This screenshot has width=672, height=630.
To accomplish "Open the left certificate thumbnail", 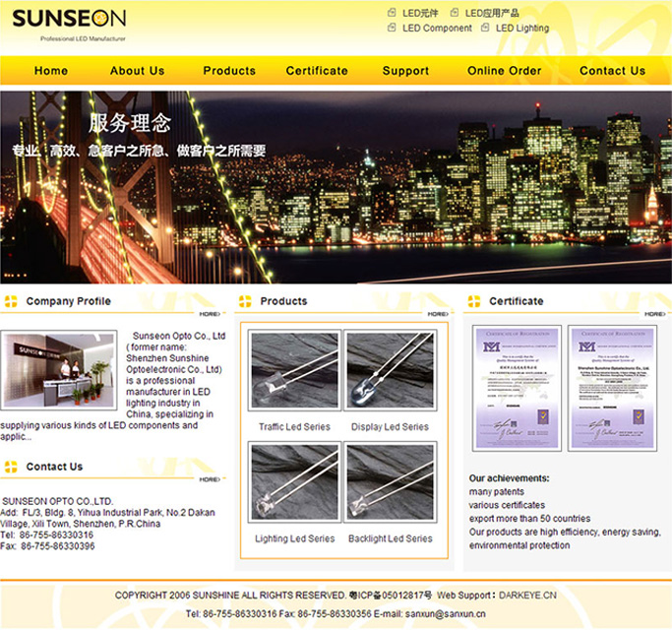I will [x=517, y=388].
